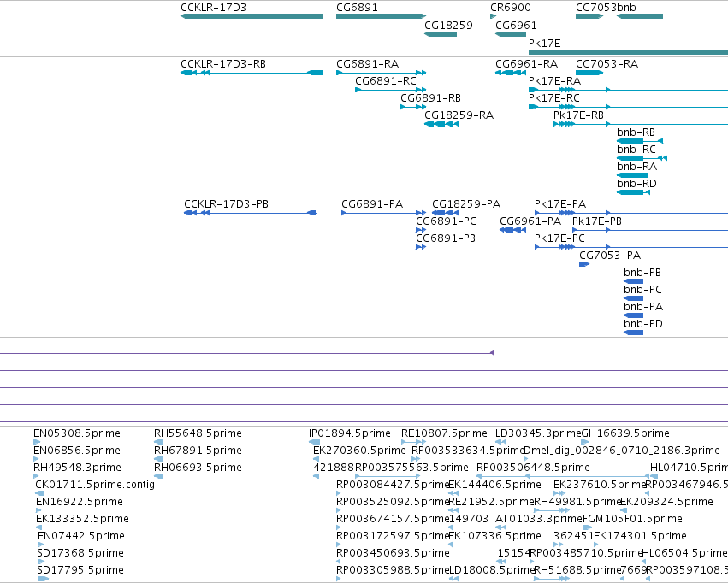Select protein CG7053-PA
The height and width of the screenshot is (583, 728).
(584, 264)
